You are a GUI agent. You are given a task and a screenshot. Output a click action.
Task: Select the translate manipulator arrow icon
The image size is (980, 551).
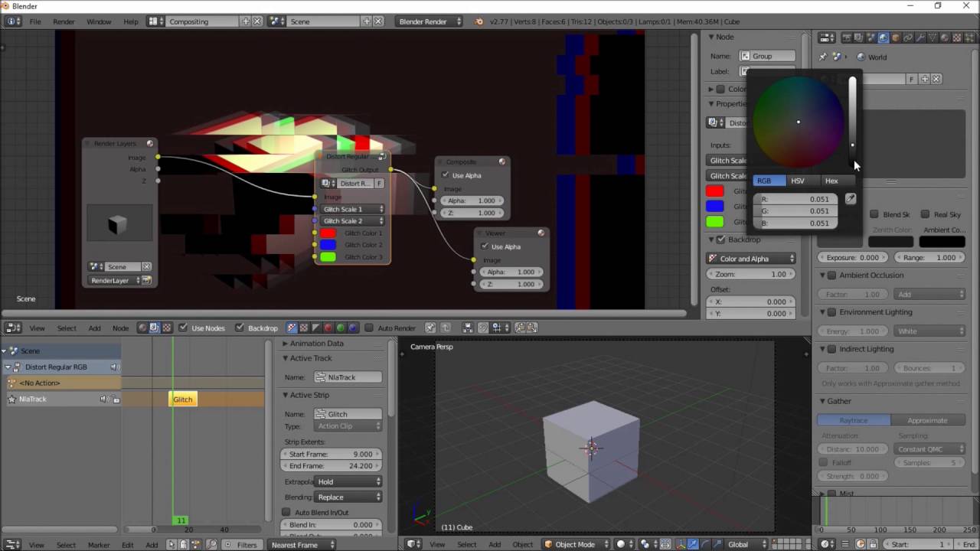tap(693, 544)
